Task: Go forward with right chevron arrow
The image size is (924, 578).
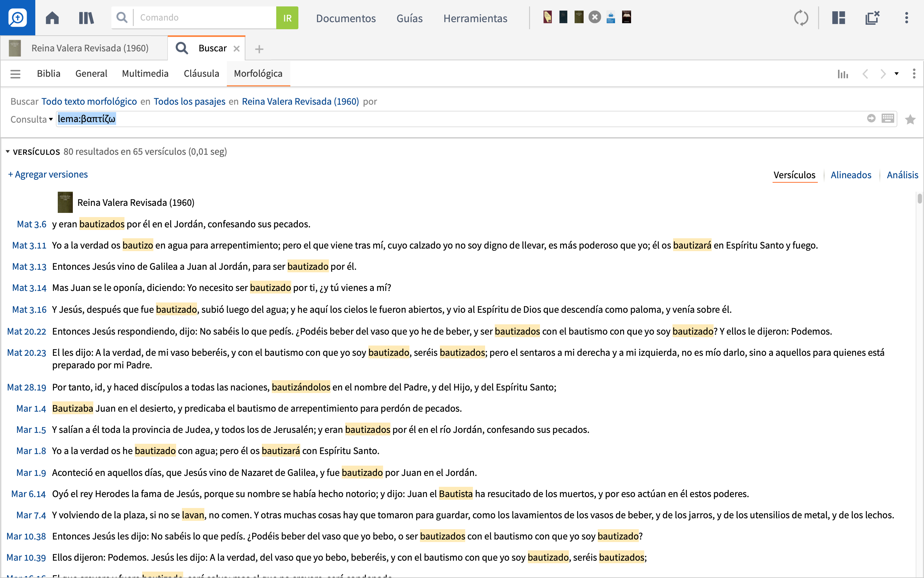Action: [883, 74]
